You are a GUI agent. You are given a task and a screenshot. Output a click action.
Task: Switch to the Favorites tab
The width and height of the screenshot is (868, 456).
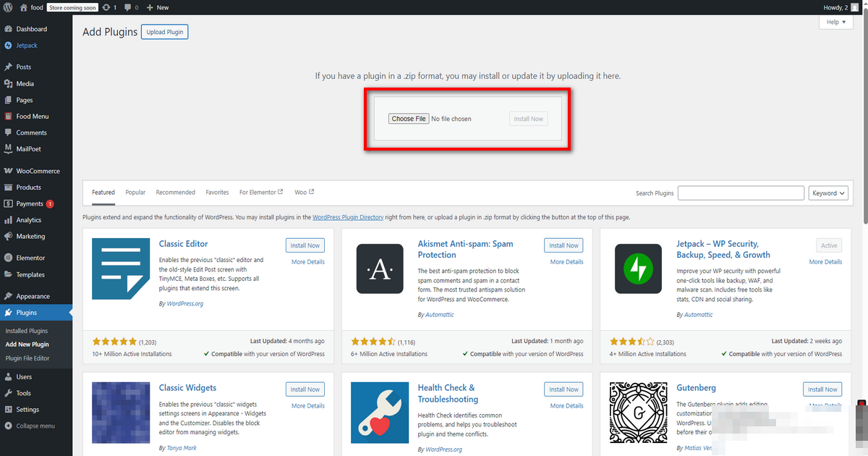217,193
